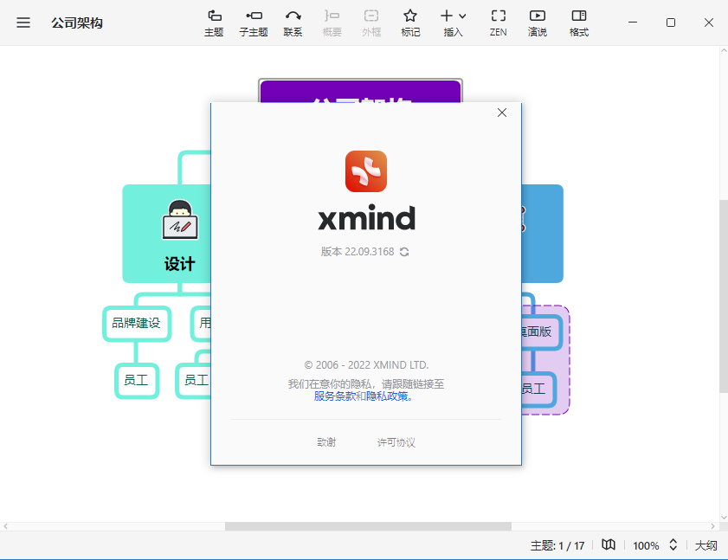Click the scroll right arrow
Viewport: 728px width, 560px height.
pyautogui.click(x=712, y=526)
